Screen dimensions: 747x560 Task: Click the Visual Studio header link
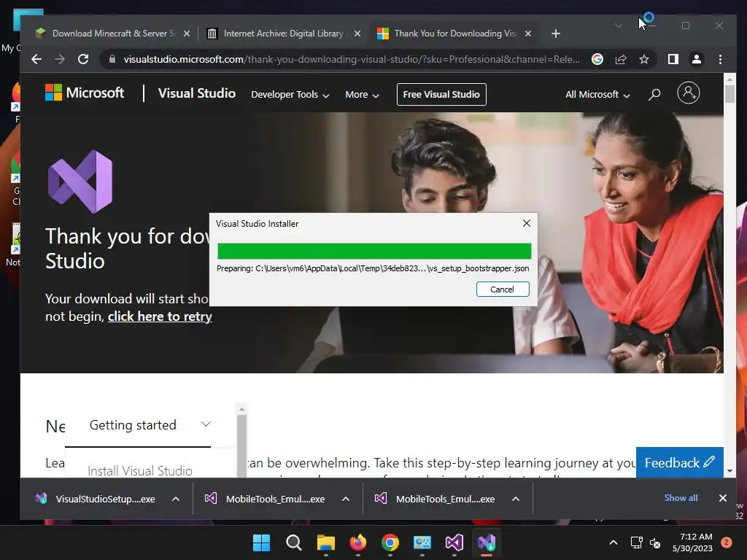(x=197, y=93)
